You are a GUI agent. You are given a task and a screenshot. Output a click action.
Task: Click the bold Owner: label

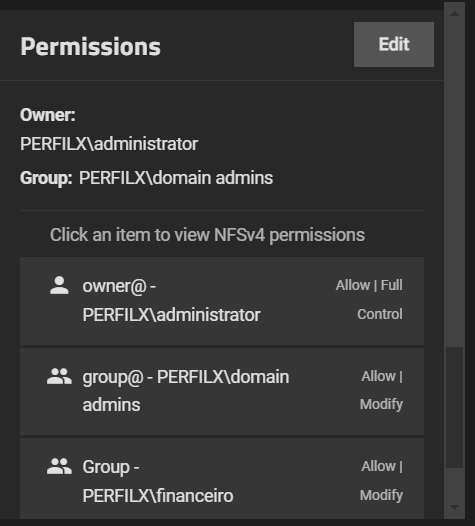click(48, 115)
